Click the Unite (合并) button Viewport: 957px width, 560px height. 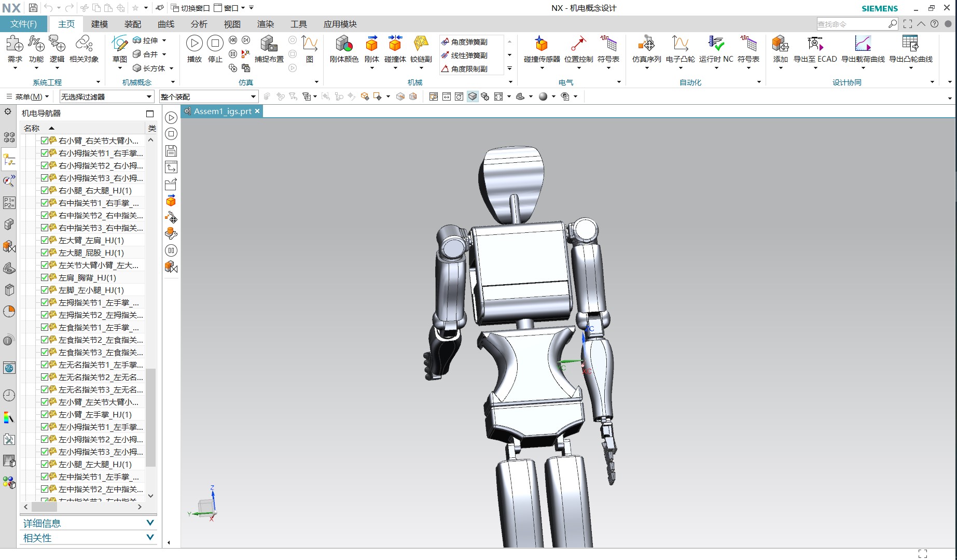[145, 54]
